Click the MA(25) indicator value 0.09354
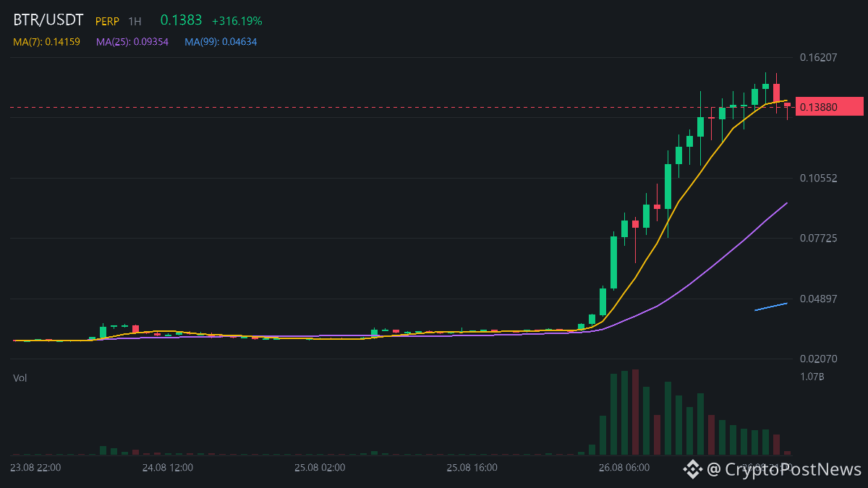This screenshot has width=868, height=488. 132,42
